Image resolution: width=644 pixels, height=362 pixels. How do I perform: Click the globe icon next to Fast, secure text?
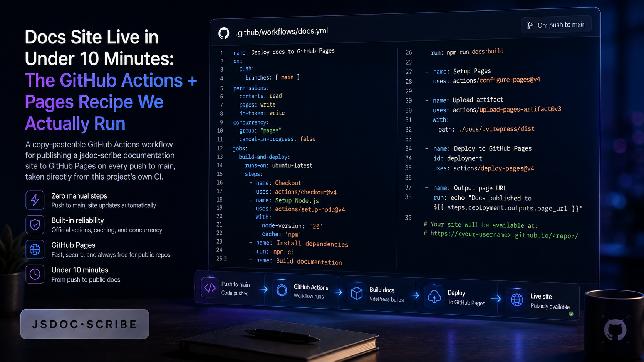tap(35, 249)
